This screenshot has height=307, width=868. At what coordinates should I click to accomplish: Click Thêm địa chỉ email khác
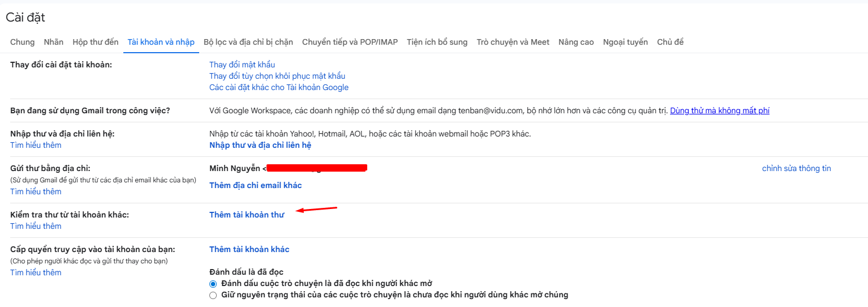pyautogui.click(x=256, y=185)
